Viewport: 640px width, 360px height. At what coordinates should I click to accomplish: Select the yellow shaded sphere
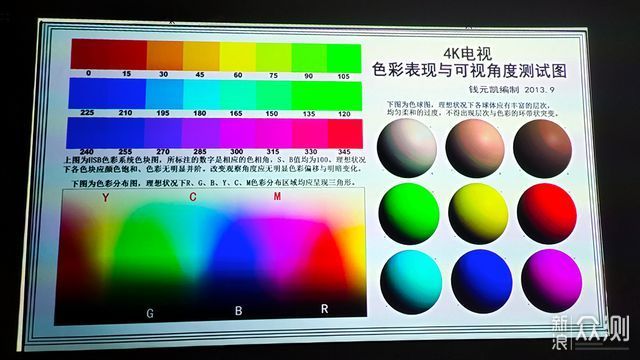click(x=478, y=213)
